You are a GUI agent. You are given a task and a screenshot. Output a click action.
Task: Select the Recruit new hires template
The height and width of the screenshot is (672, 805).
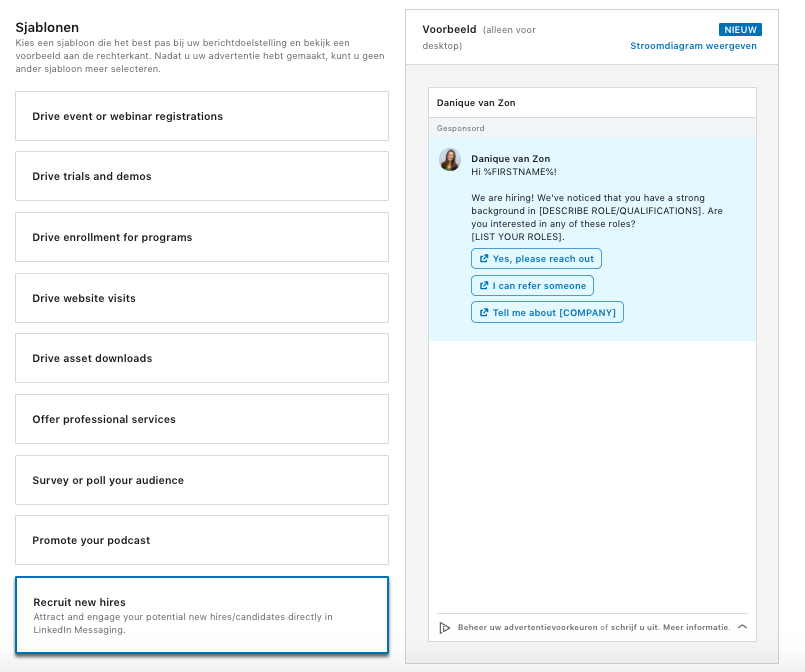202,615
